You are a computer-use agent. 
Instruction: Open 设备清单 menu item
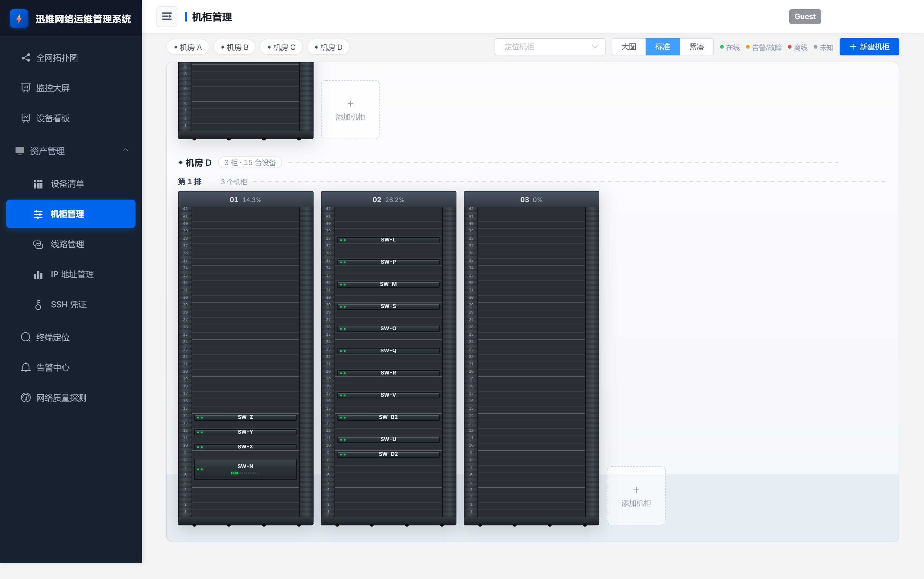(x=71, y=184)
